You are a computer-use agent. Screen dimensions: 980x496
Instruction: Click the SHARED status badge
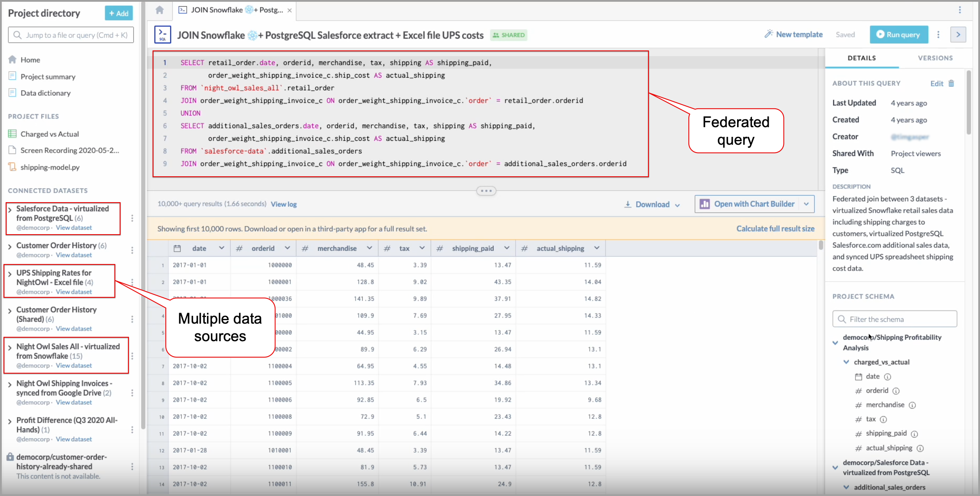tap(509, 35)
